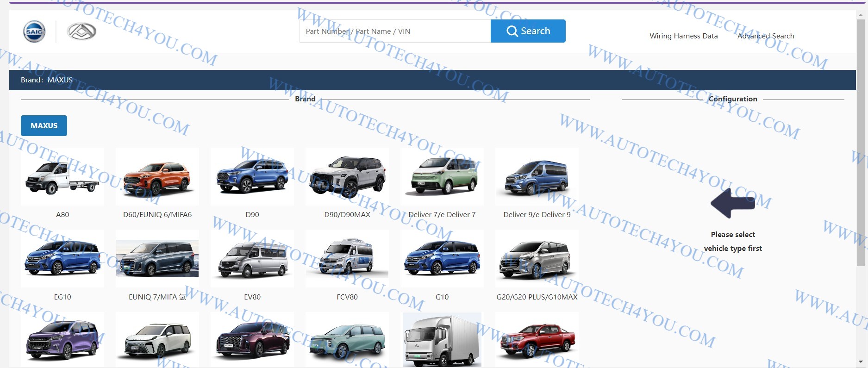Select the orange D60/EUNIQ 6 vehicle image

coord(157,177)
